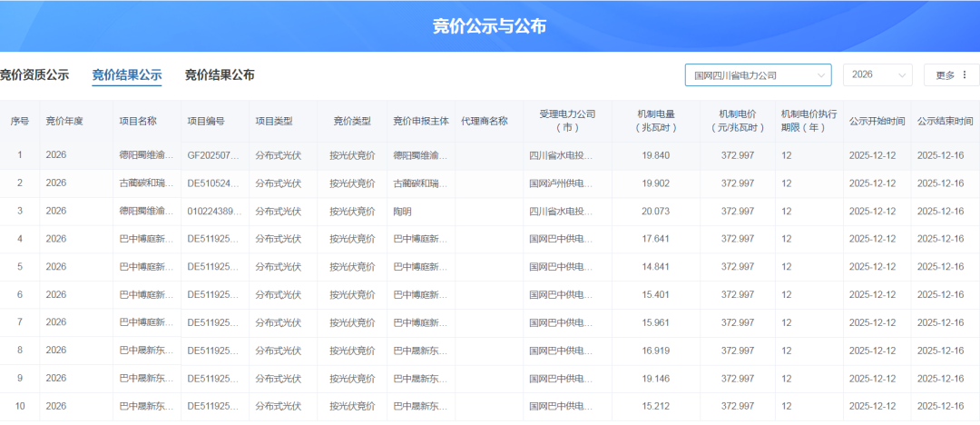Click 古蔺碳和瑞... project name cell
Image resolution: width=980 pixels, height=425 pixels.
pos(146,183)
